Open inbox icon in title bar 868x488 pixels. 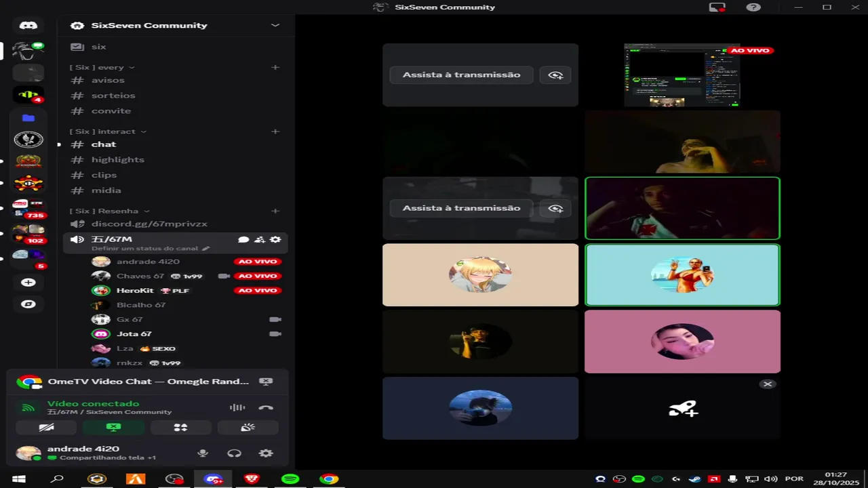pos(717,7)
